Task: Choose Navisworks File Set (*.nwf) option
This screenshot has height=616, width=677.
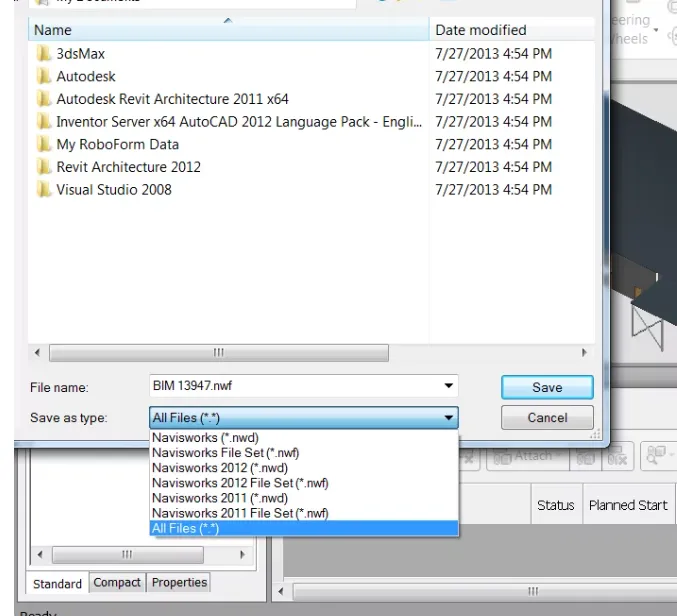Action: 225,453
